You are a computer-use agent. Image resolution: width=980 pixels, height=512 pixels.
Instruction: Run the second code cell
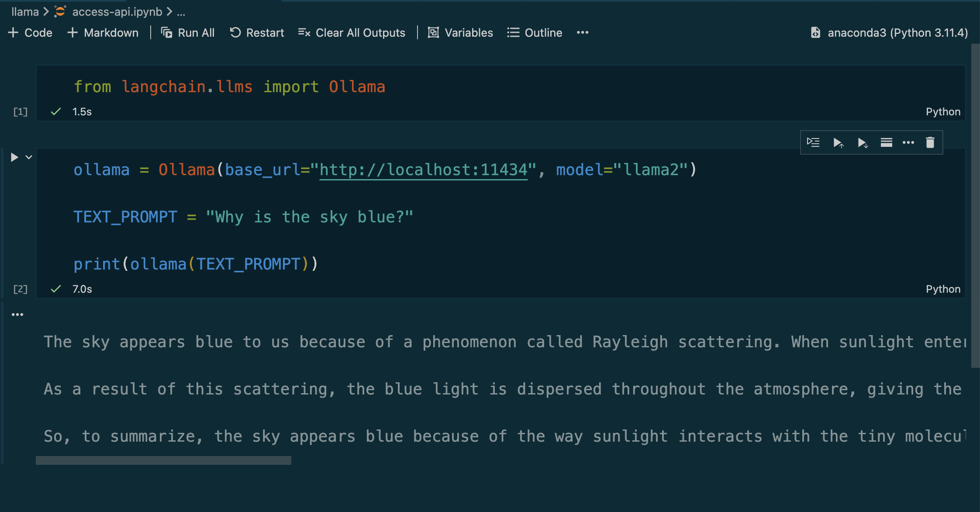pos(14,157)
